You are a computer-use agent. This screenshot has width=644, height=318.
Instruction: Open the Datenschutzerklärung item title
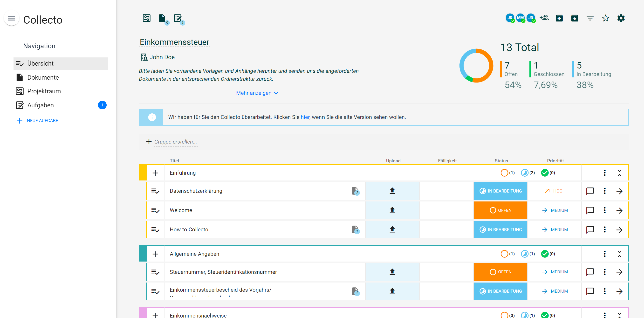196,191
